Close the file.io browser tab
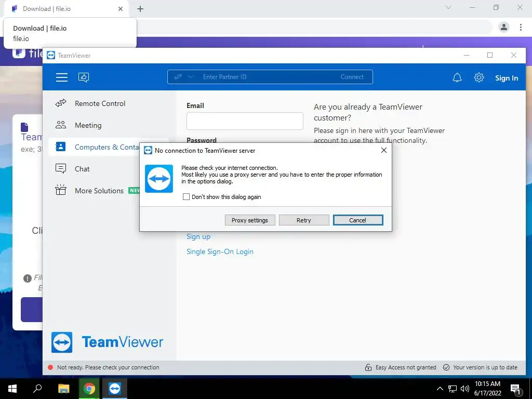The width and height of the screenshot is (532, 399). tap(121, 9)
